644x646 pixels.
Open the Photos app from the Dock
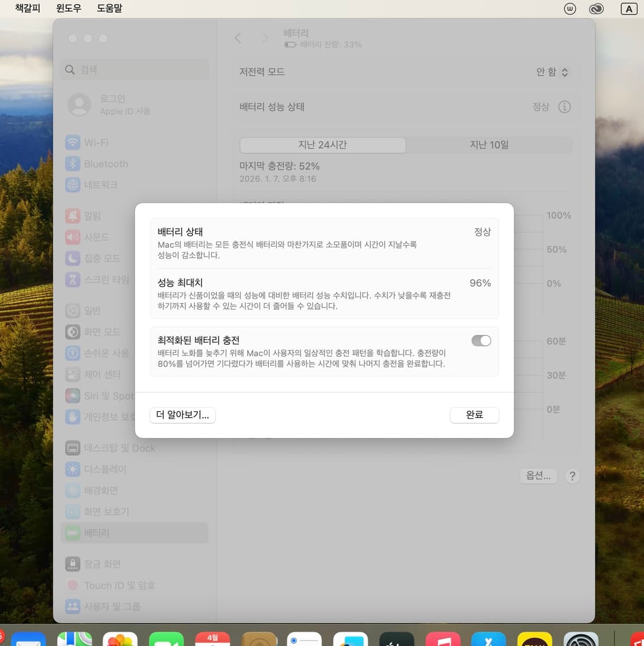(x=120, y=637)
